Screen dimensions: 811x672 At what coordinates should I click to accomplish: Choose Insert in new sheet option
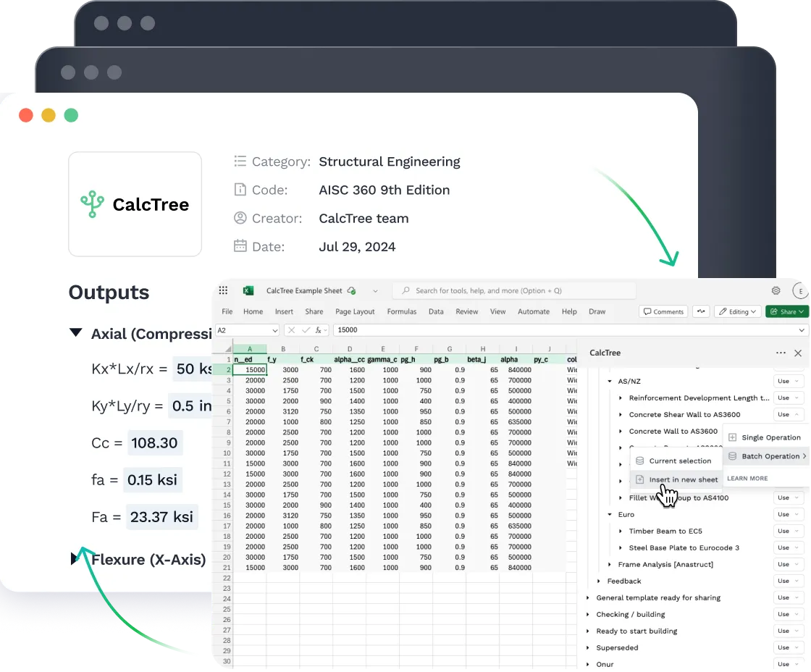pos(676,479)
